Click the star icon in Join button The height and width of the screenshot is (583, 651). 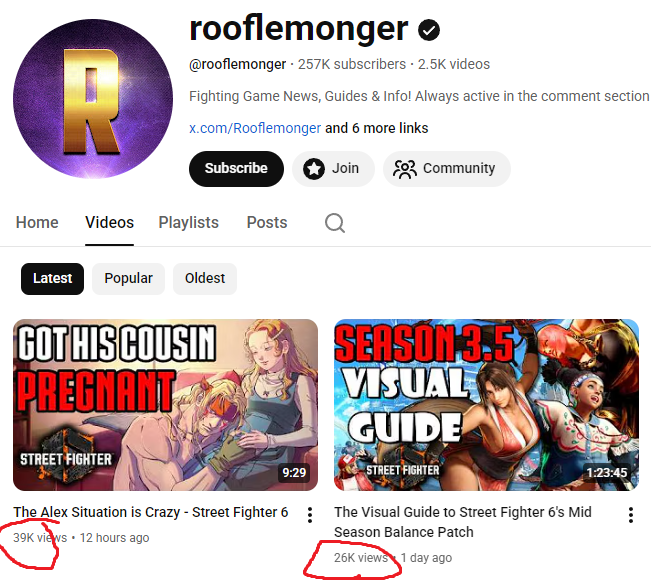click(314, 169)
